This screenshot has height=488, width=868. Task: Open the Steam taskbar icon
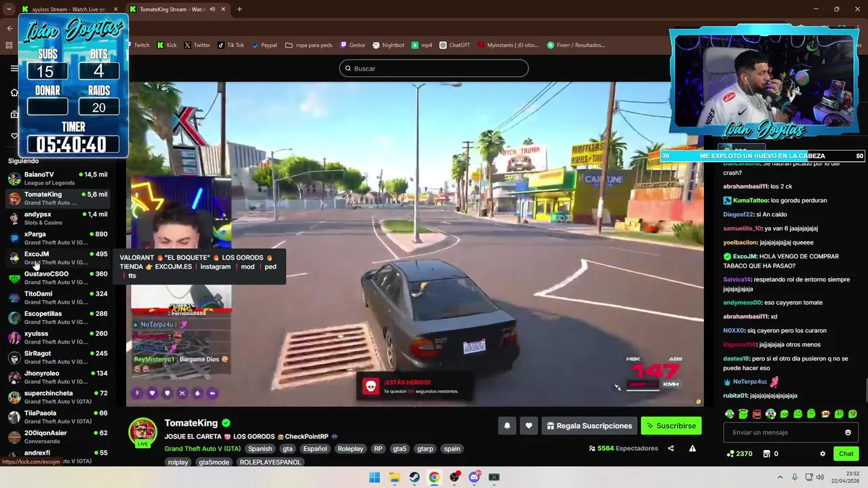(414, 477)
